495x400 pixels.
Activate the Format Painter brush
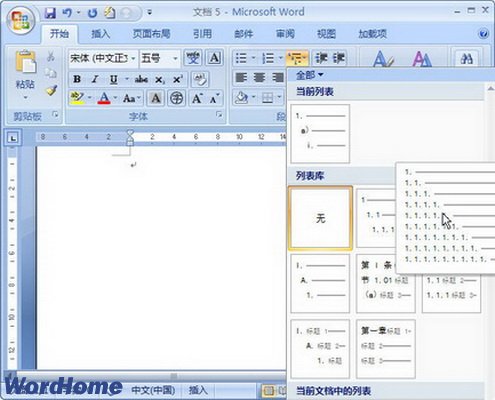click(x=51, y=91)
